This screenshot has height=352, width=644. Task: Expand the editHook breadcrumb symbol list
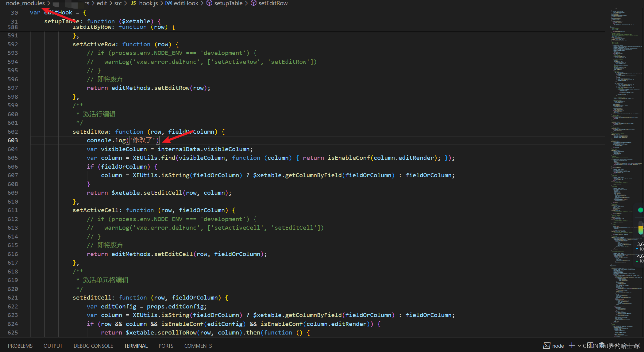pos(186,3)
